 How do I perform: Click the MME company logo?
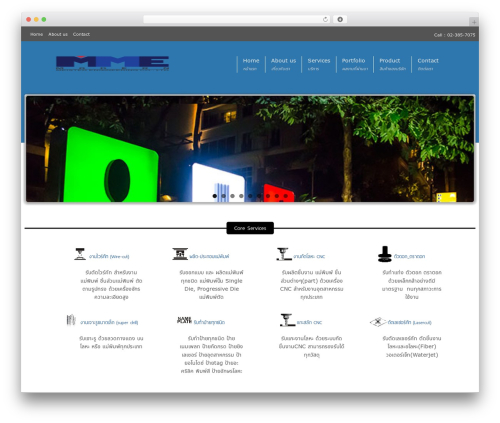(113, 63)
